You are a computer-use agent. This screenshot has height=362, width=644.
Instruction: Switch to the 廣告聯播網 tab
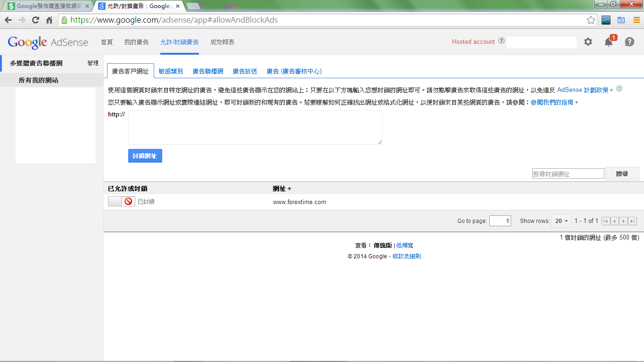(208, 71)
